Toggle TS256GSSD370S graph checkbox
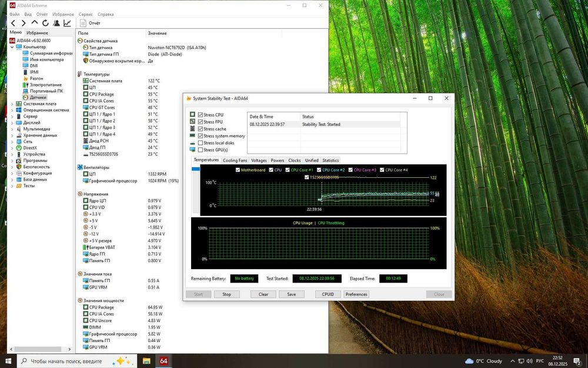This screenshot has width=588, height=368. point(307,177)
